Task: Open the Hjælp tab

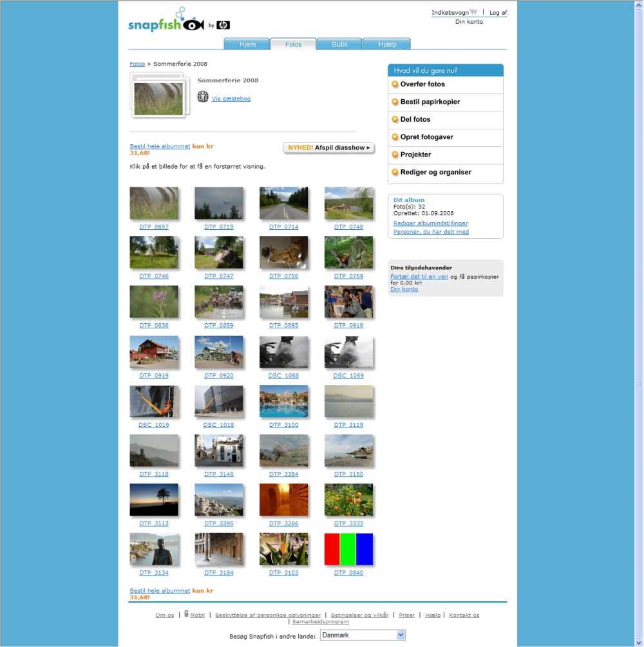Action: point(387,44)
